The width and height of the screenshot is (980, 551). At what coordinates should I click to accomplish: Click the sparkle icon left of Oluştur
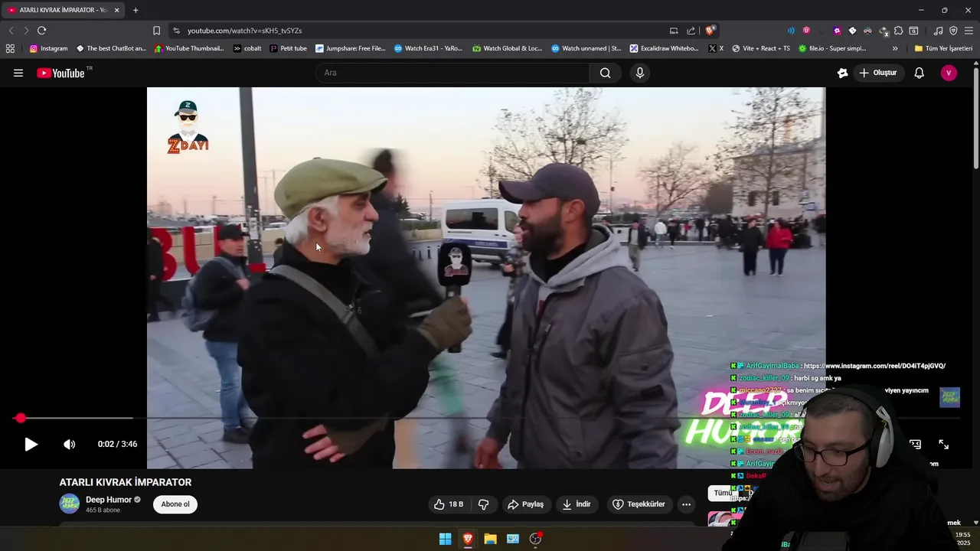coord(842,73)
